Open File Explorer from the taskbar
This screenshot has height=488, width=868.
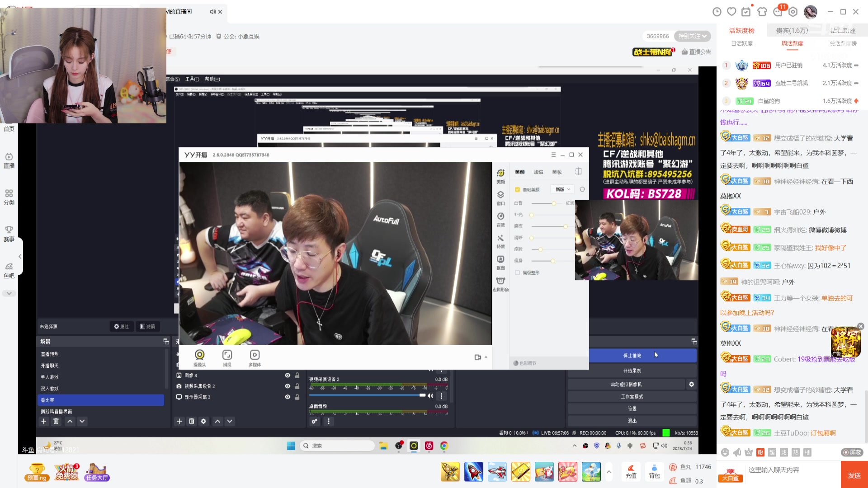pyautogui.click(x=383, y=446)
